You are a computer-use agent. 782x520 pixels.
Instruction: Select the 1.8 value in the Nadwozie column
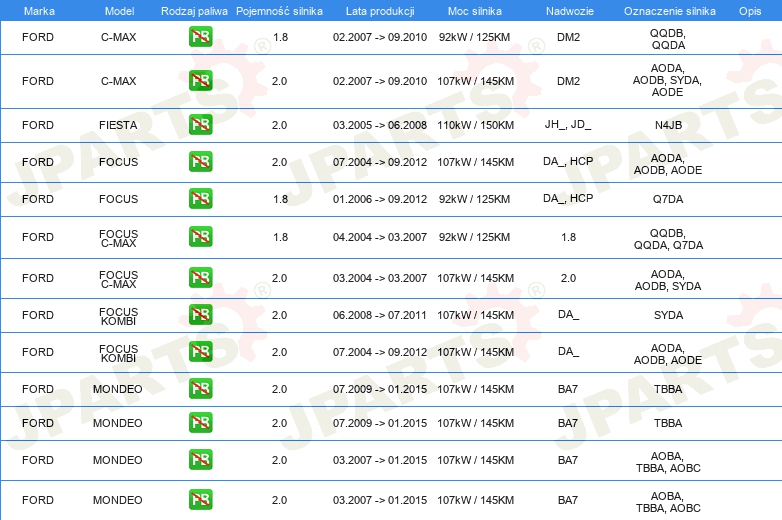coord(569,237)
